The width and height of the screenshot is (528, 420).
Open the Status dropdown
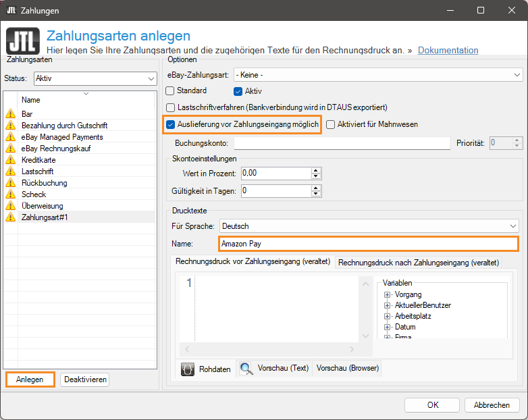coord(95,78)
